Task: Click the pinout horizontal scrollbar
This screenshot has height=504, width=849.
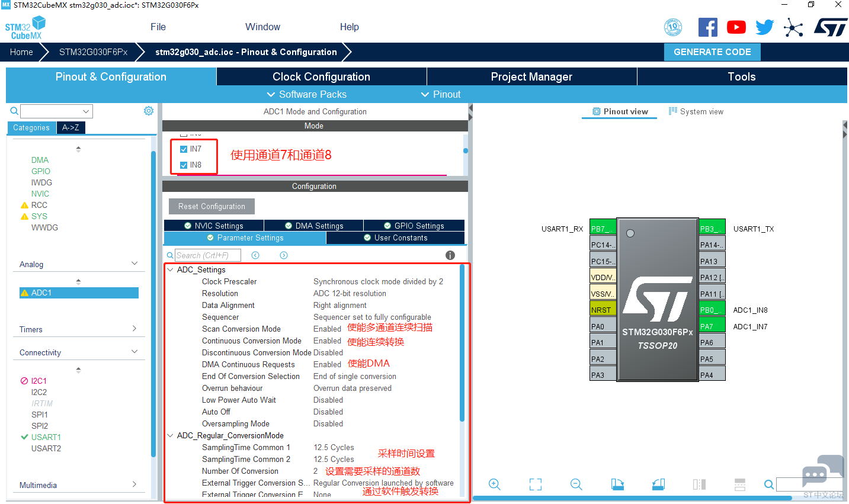Action: click(x=632, y=498)
